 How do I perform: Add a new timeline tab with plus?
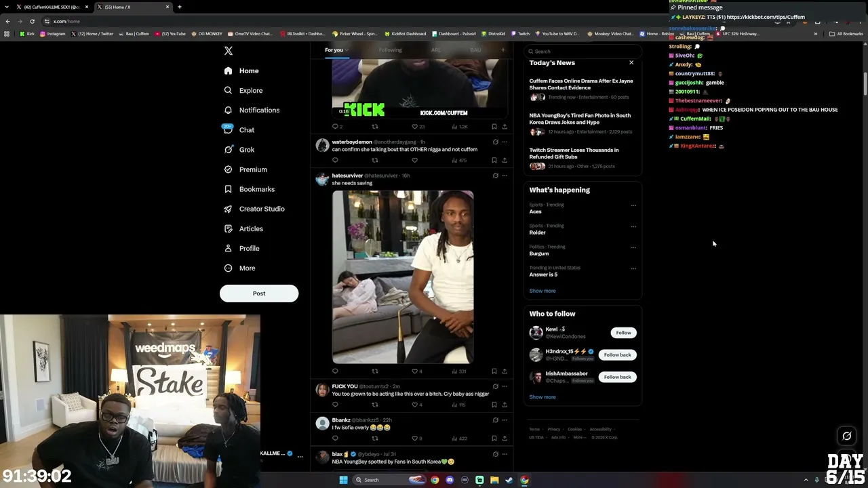coord(502,49)
